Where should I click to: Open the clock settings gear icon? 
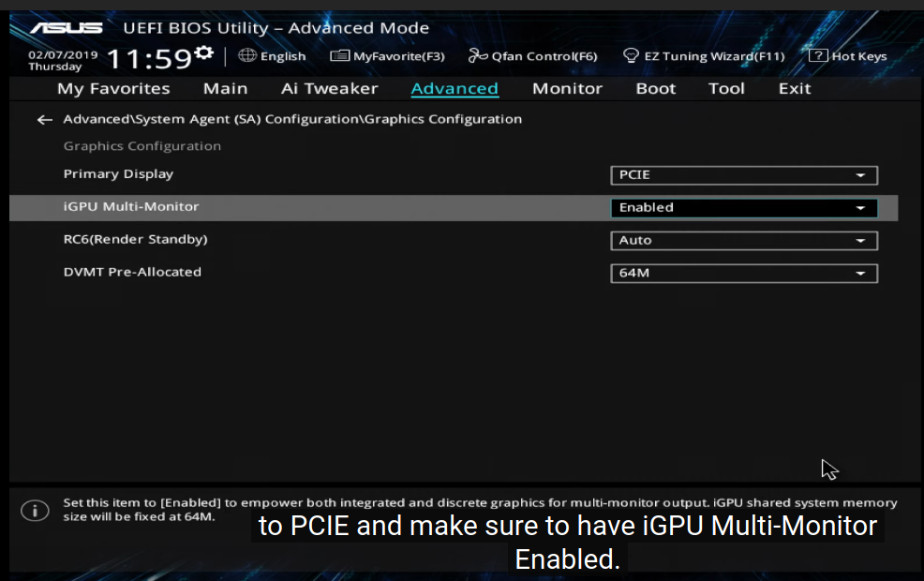(203, 53)
